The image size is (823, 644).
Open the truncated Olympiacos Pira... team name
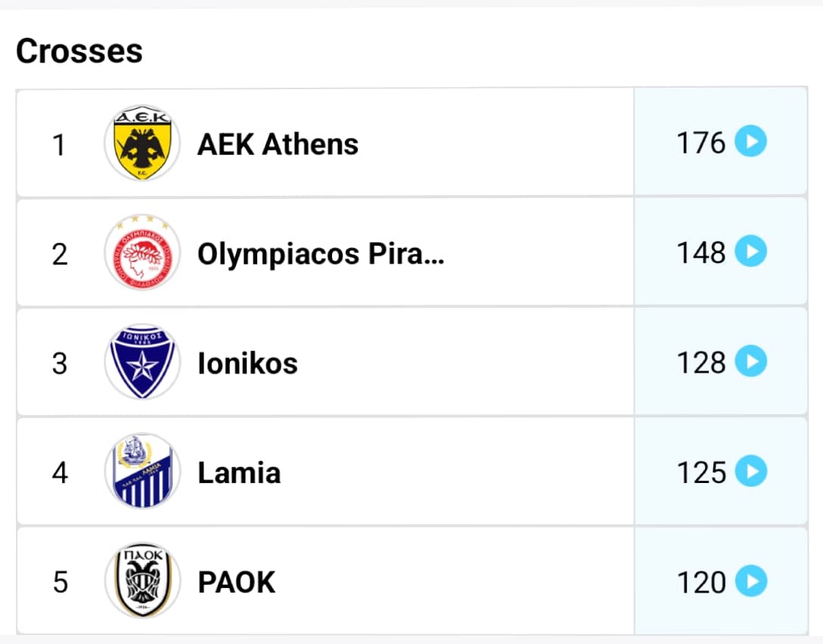(x=321, y=255)
